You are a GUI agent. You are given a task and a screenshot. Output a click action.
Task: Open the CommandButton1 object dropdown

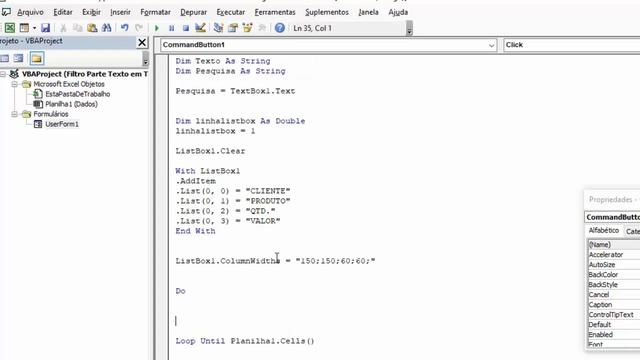pyautogui.click(x=491, y=45)
